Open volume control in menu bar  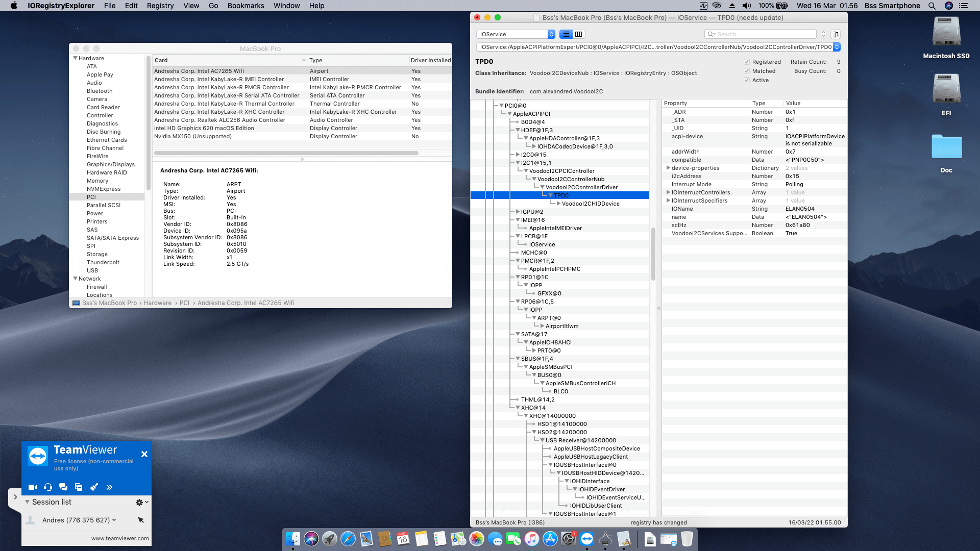[x=747, y=6]
